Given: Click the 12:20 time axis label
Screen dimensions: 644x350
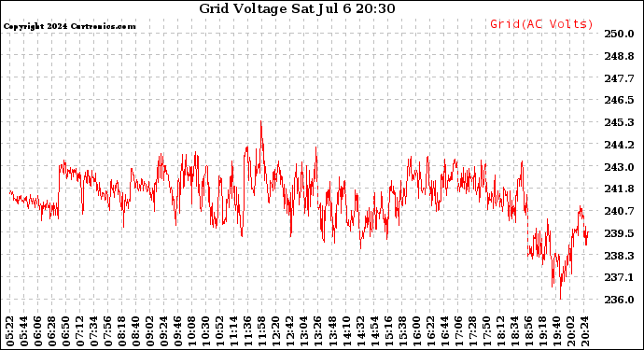Looking at the screenshot, I should pos(276,331).
